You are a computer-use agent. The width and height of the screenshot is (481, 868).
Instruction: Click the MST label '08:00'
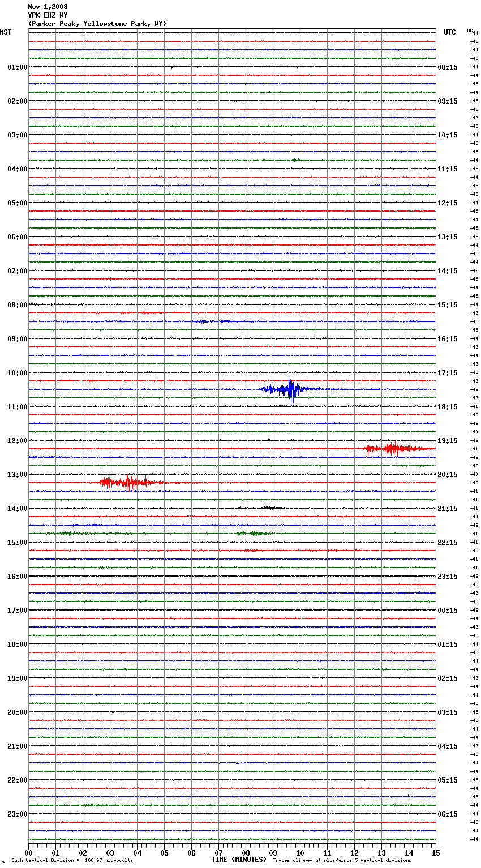[x=18, y=305]
